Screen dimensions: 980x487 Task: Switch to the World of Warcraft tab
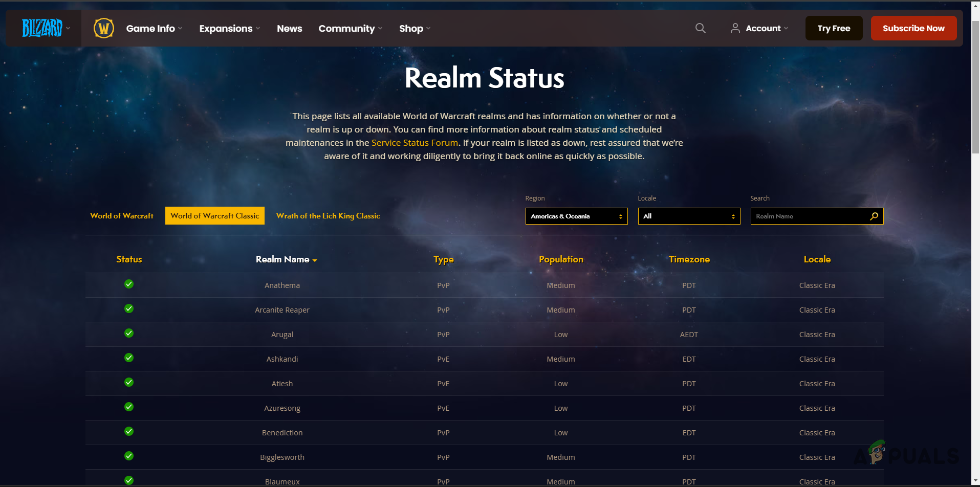coord(121,215)
